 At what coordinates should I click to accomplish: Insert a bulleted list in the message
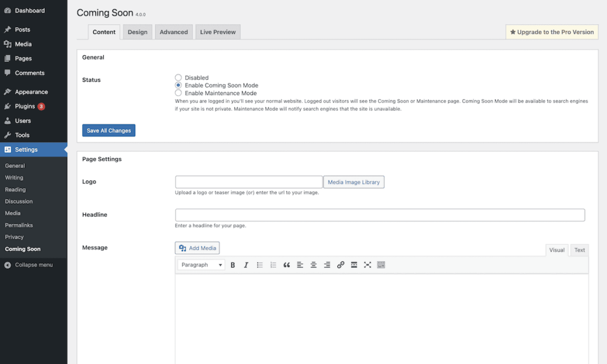tap(260, 265)
